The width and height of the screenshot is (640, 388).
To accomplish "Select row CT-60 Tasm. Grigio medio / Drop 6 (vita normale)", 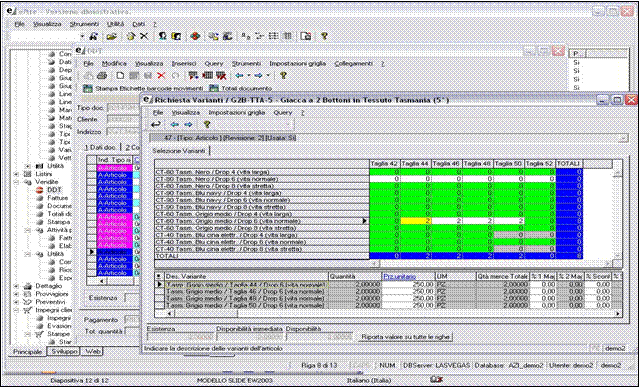I will [x=262, y=221].
